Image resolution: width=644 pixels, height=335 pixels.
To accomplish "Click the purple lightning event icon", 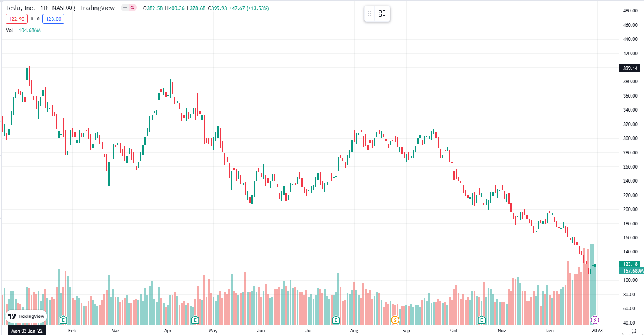I will click(x=595, y=320).
